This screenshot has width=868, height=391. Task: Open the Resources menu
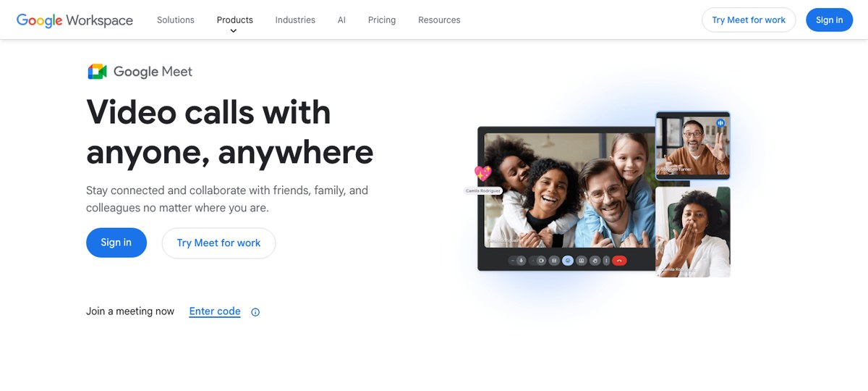point(439,20)
